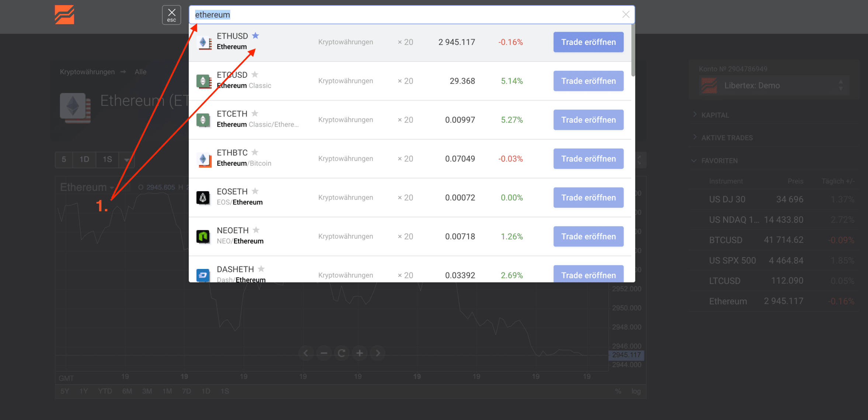
Task: Click the NEOETH instrument logo
Action: click(x=203, y=236)
